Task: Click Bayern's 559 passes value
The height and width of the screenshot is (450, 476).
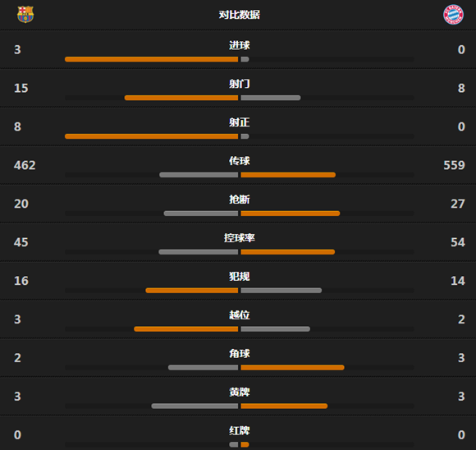Action: (454, 165)
